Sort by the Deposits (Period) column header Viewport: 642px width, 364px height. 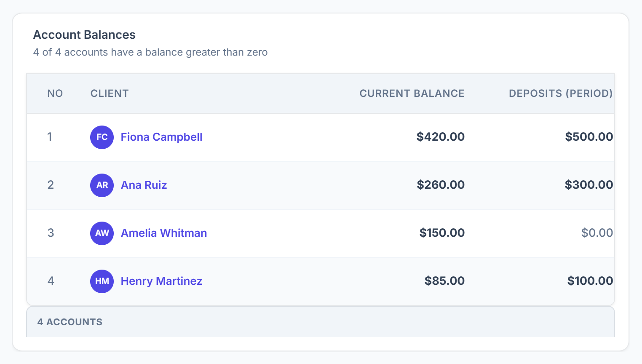561,94
